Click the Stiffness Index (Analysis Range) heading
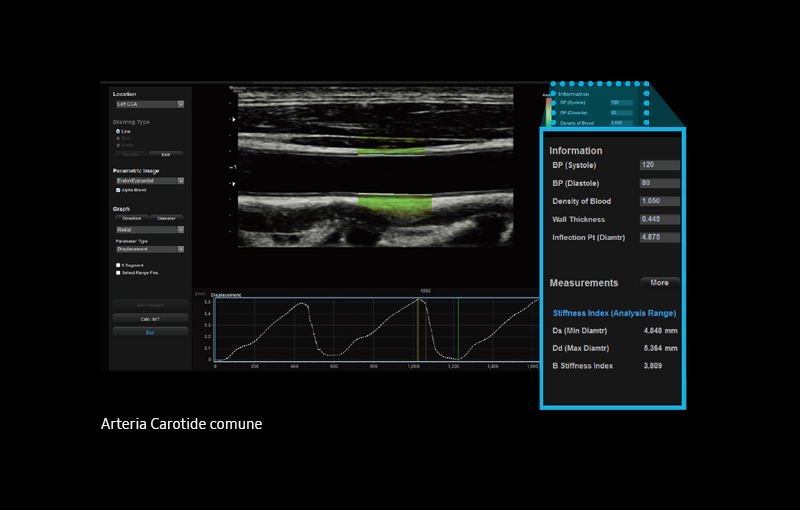Screen dimensions: 800x510 [614, 313]
